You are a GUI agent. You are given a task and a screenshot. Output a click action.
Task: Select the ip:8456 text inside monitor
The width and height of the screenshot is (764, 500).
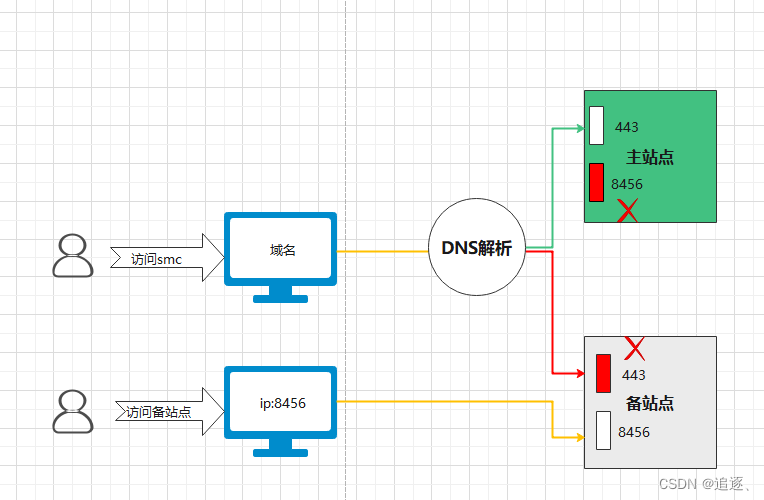coord(283,404)
